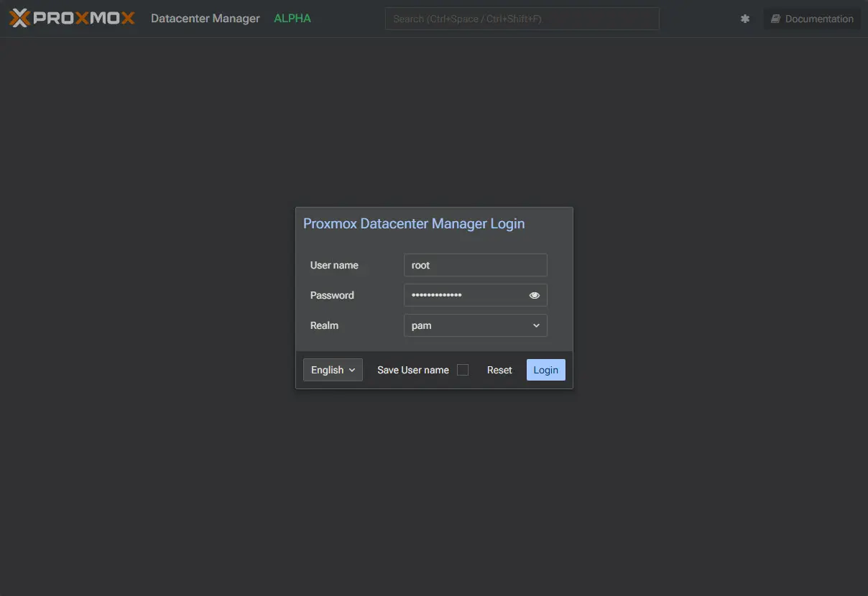Click the X mark in the Proxmox logo
This screenshot has height=596, width=868.
pos(19,18)
